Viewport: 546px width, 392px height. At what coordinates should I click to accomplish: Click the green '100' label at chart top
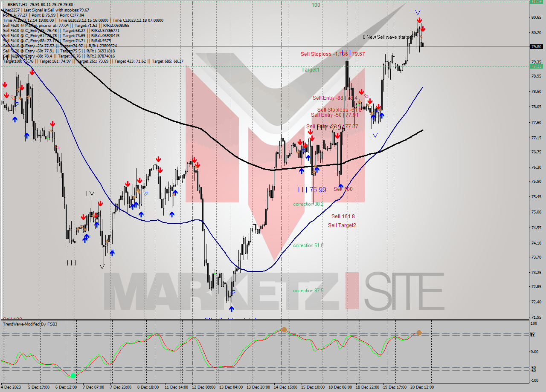click(x=316, y=5)
